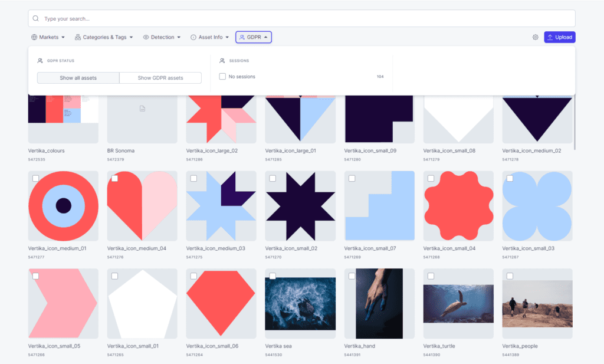
Task: Click the GDPR Status header icon
Action: pos(40,61)
